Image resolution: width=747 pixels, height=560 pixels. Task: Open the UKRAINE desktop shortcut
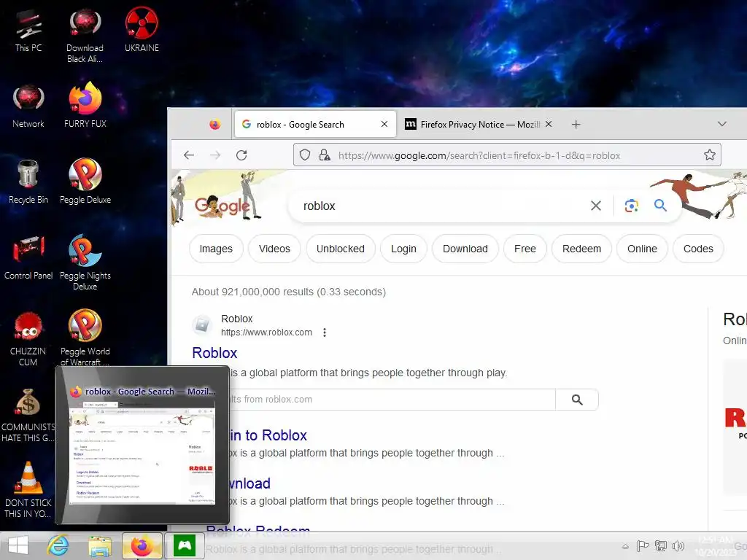142,31
